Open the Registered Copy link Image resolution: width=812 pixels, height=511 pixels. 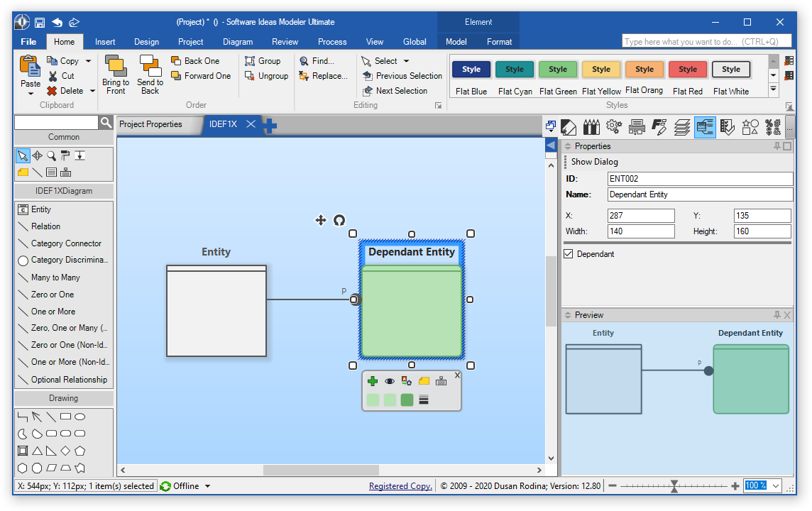(400, 486)
